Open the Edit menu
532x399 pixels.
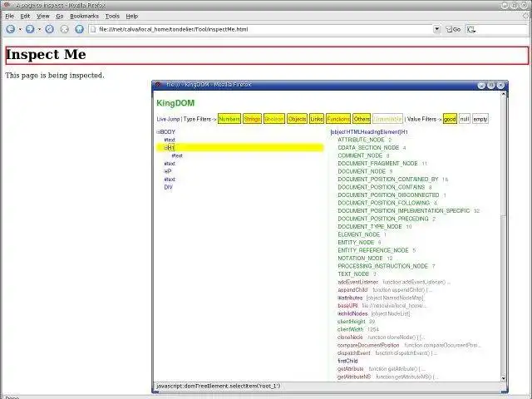(x=25, y=16)
